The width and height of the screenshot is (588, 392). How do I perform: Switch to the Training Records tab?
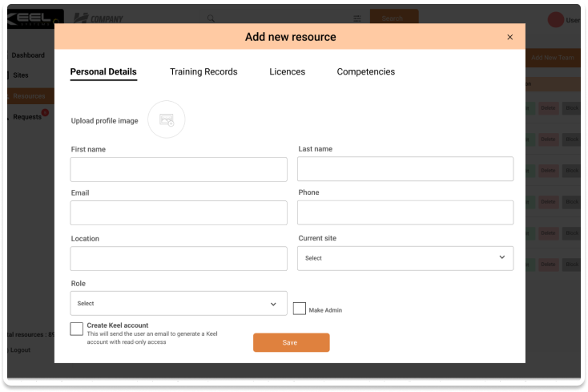click(x=203, y=72)
